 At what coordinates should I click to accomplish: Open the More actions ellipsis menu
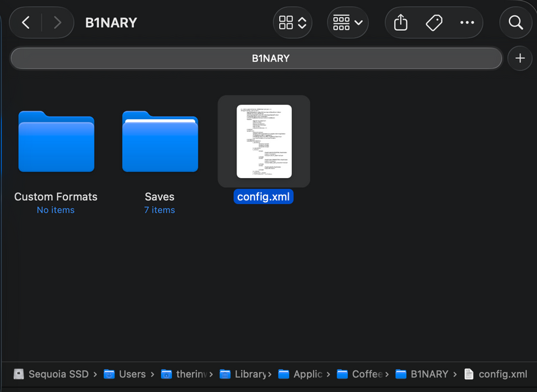[x=467, y=23]
